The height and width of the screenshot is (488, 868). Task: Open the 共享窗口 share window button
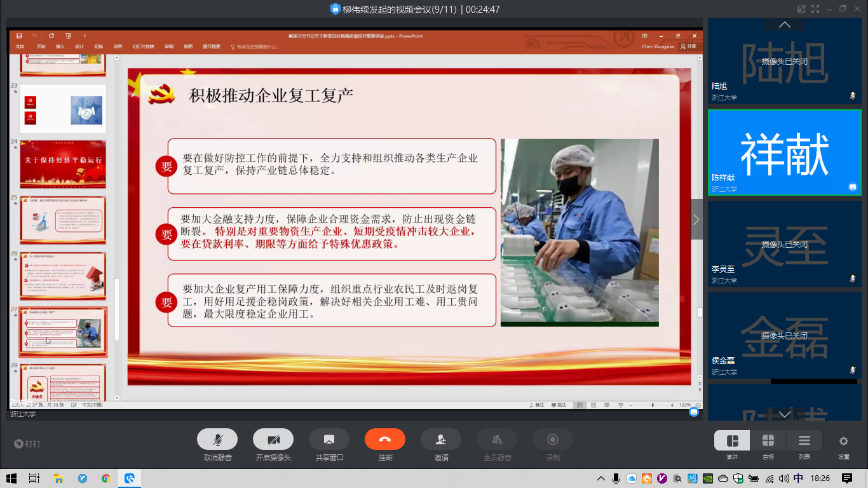coord(329,439)
